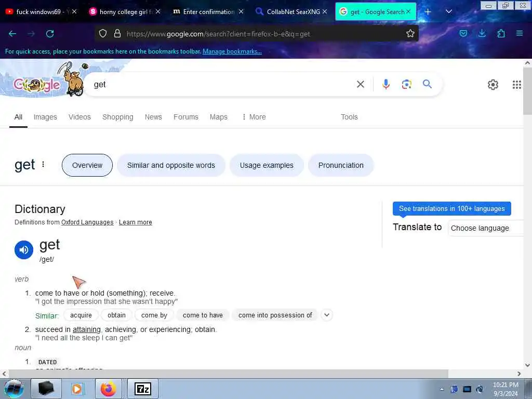Image resolution: width=532 pixels, height=399 pixels.
Task: Click come into possession of chip
Action: (x=275, y=315)
